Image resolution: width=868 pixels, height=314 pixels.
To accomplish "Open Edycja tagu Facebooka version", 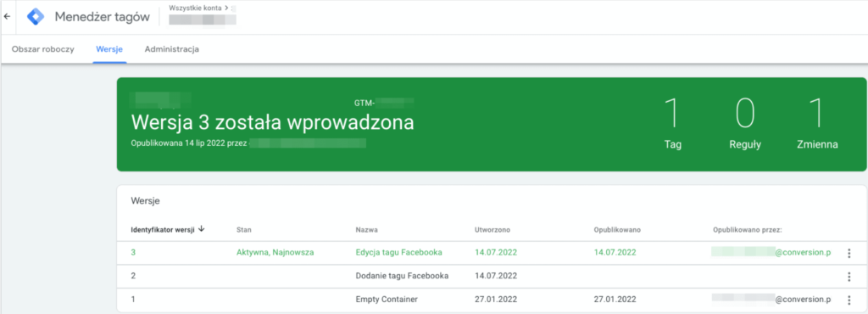I will [x=398, y=253].
